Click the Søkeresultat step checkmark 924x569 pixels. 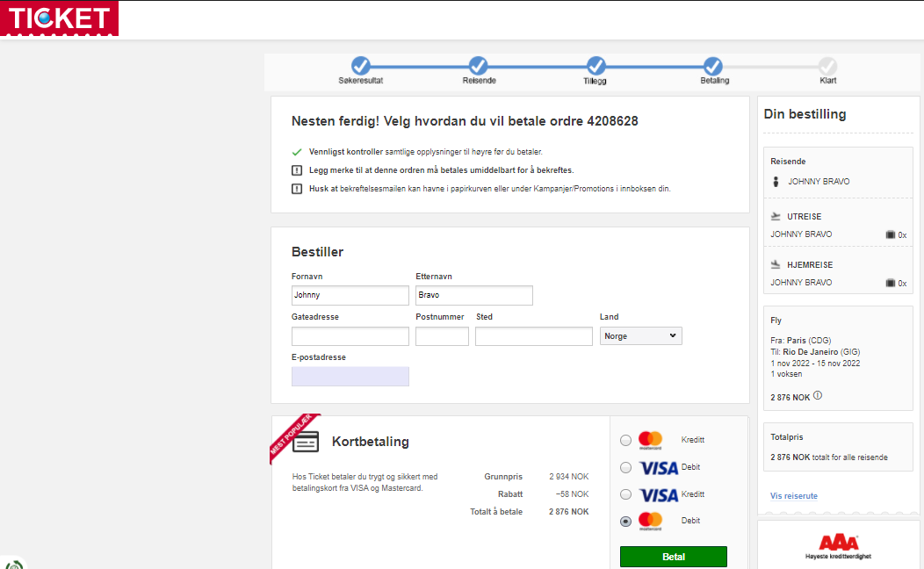(361, 65)
